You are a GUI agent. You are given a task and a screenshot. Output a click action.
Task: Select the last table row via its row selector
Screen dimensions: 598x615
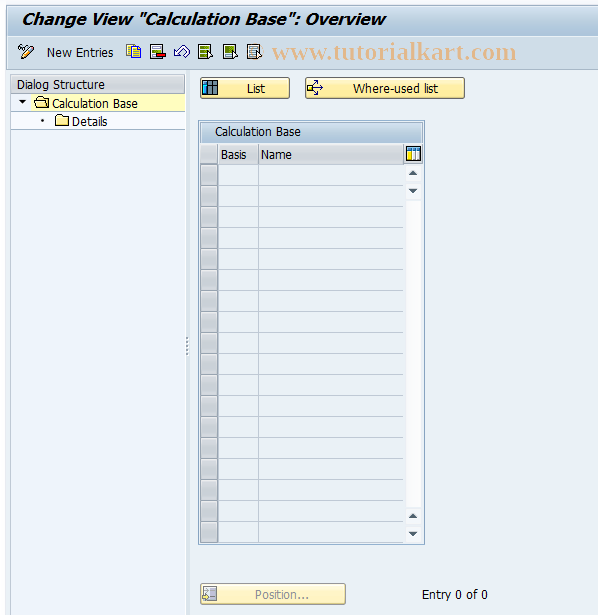pos(209,532)
